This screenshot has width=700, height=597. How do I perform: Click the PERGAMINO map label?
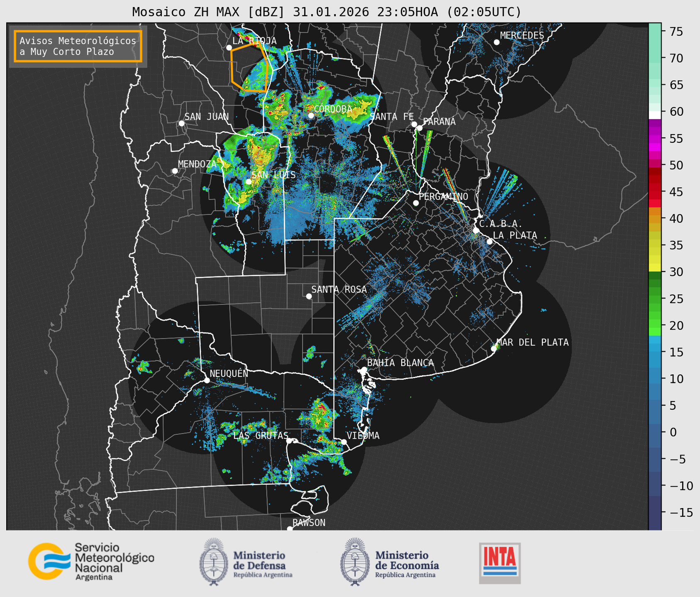click(x=443, y=196)
